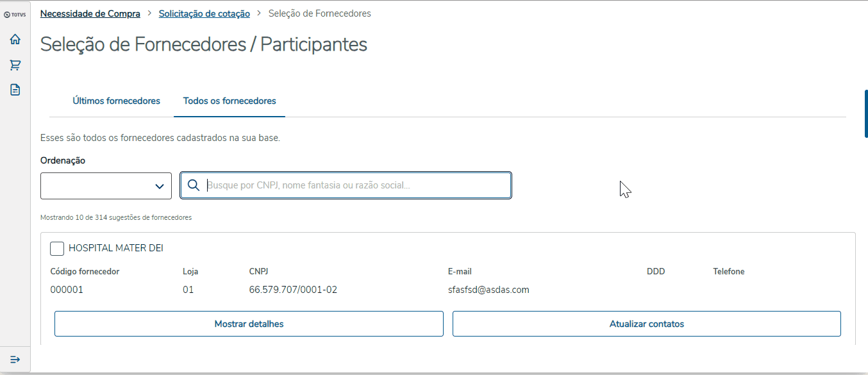Click the Mostrar detalhes button
This screenshot has height=375, width=868.
pyautogui.click(x=249, y=324)
